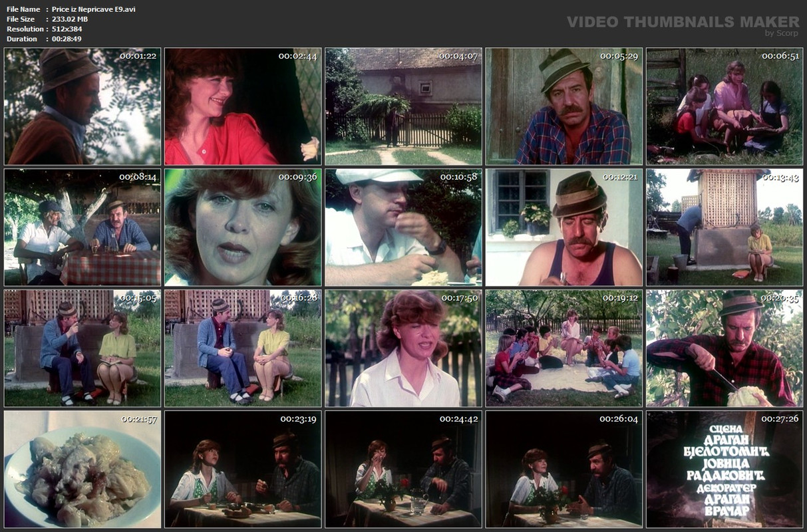
Task: Click the thumbnail at 00:17:50
Action: 403,348
